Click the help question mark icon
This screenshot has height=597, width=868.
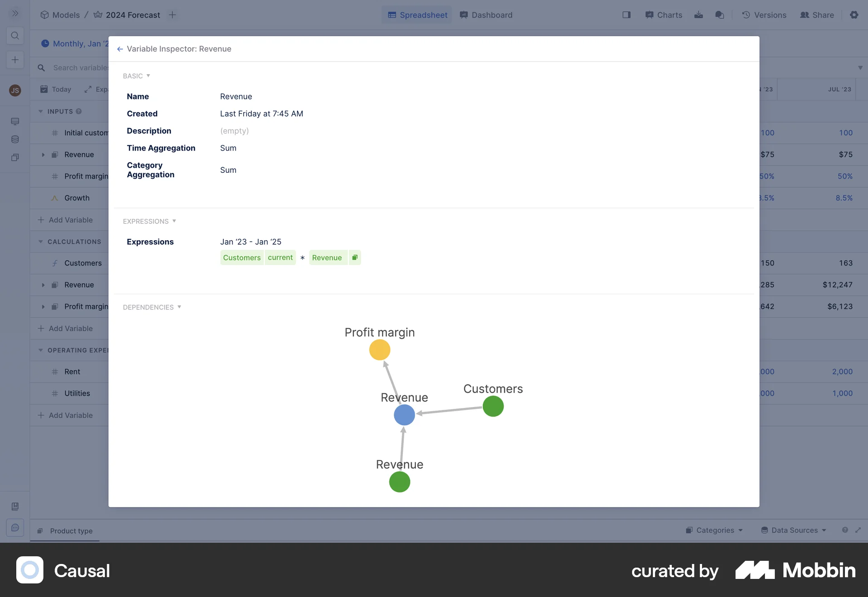(845, 530)
